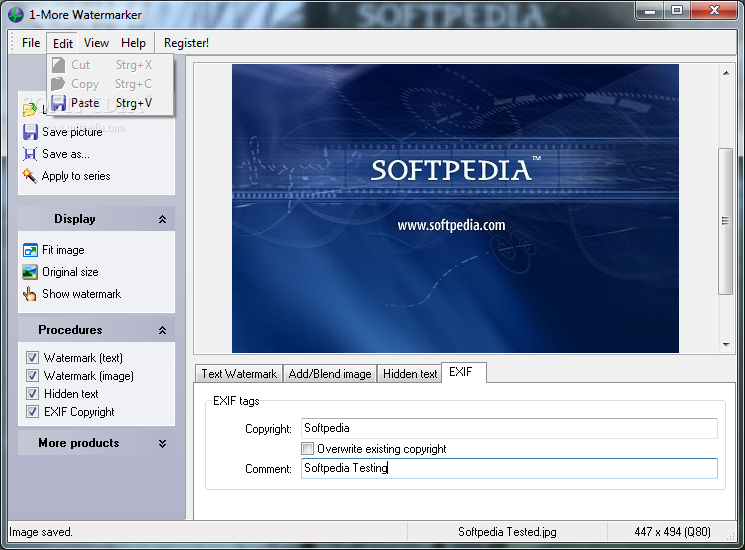Click the More products header label
The width and height of the screenshot is (745, 550).
[79, 443]
